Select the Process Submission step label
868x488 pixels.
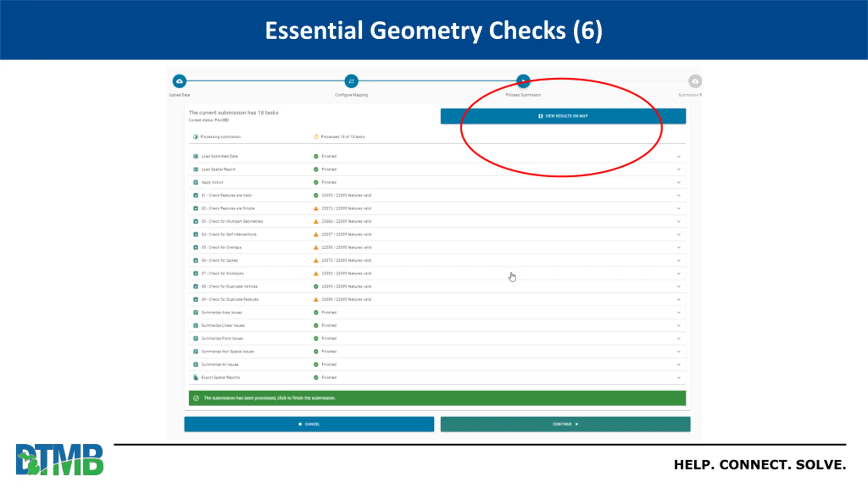[x=523, y=95]
